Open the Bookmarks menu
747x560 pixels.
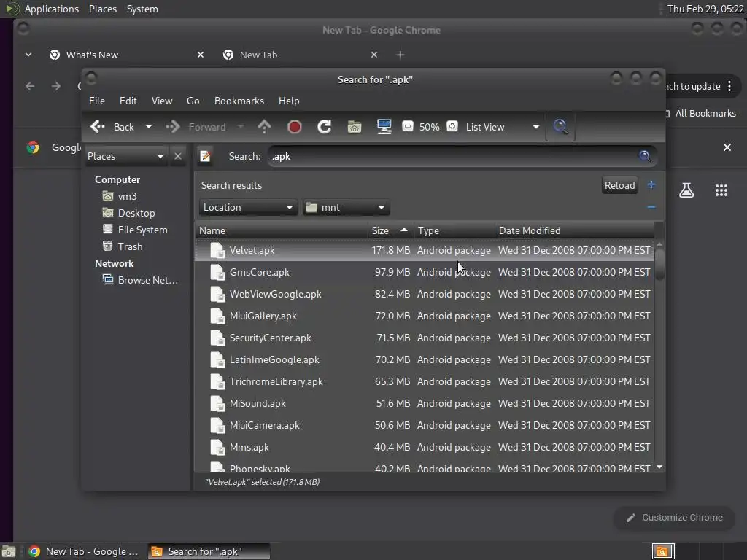click(x=239, y=101)
